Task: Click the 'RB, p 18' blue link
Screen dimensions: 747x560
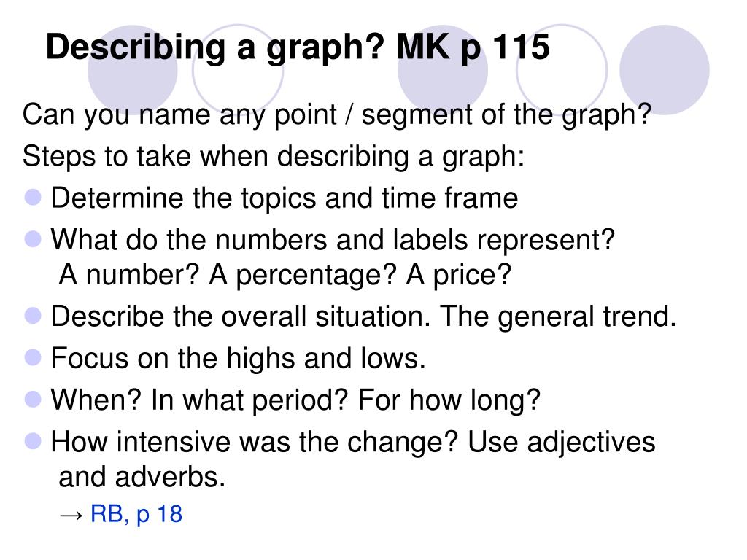Action: click(136, 514)
